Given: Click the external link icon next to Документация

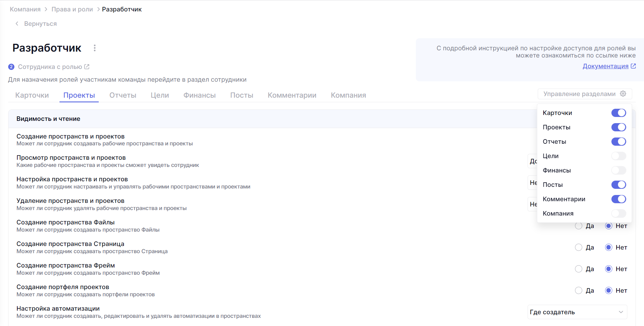Looking at the screenshot, I should tap(633, 66).
